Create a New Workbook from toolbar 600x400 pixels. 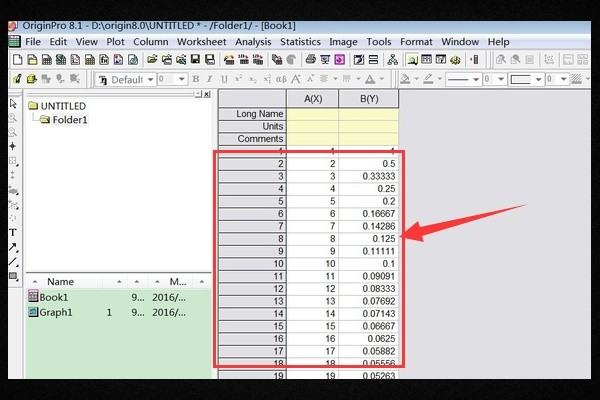(x=47, y=60)
